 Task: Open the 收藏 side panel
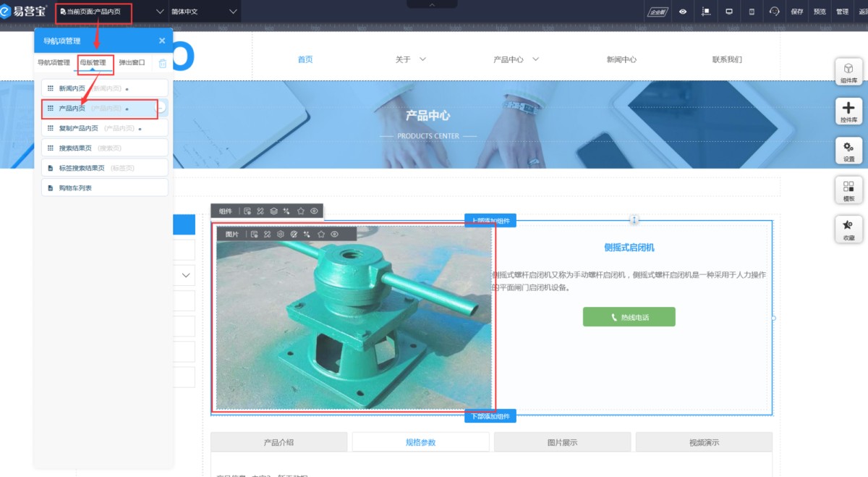click(848, 229)
